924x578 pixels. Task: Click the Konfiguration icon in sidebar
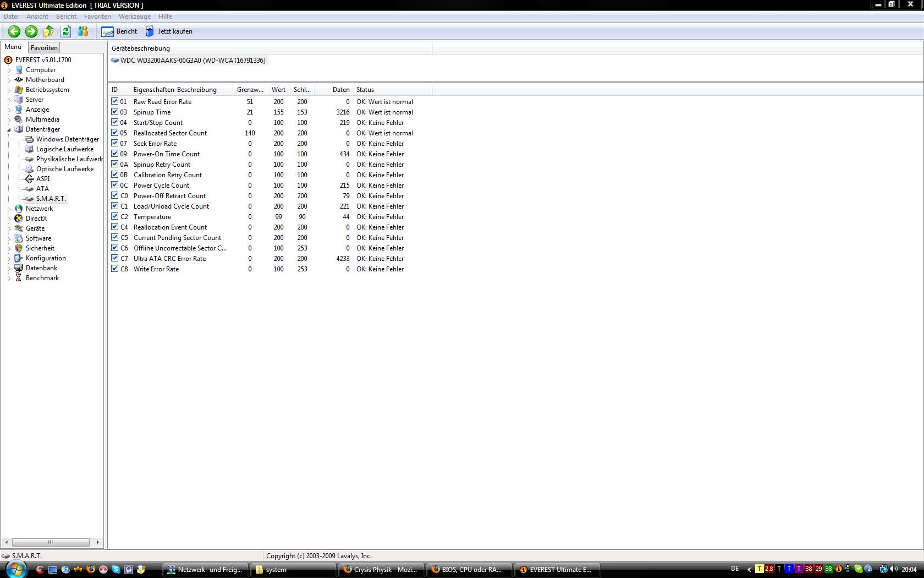pos(19,258)
